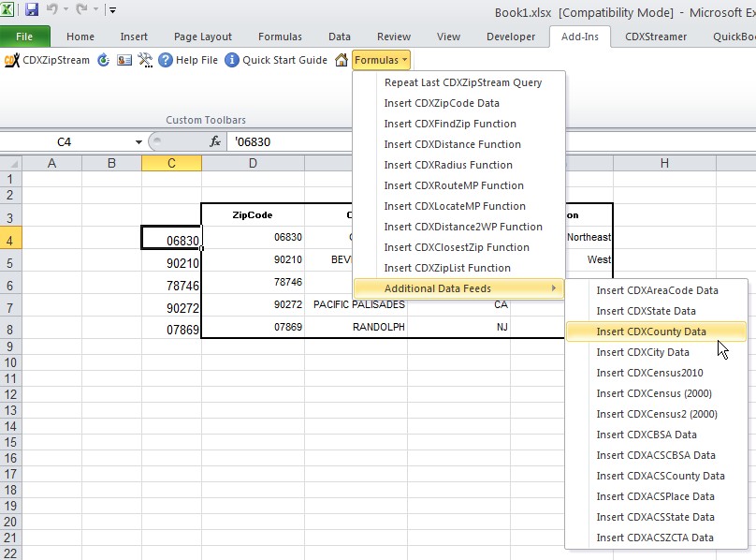Click the Select All corner button
Screen dimensions: 756x560
pyautogui.click(x=11, y=163)
